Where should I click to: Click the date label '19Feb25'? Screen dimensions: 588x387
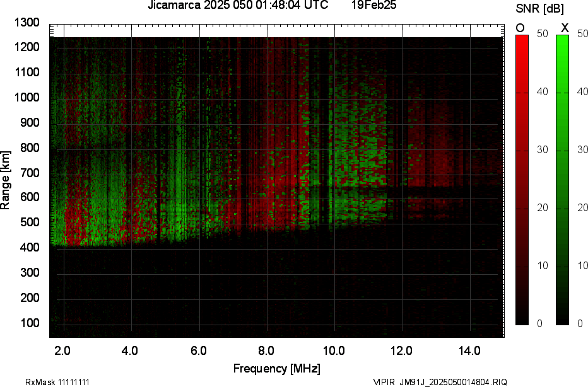click(374, 5)
